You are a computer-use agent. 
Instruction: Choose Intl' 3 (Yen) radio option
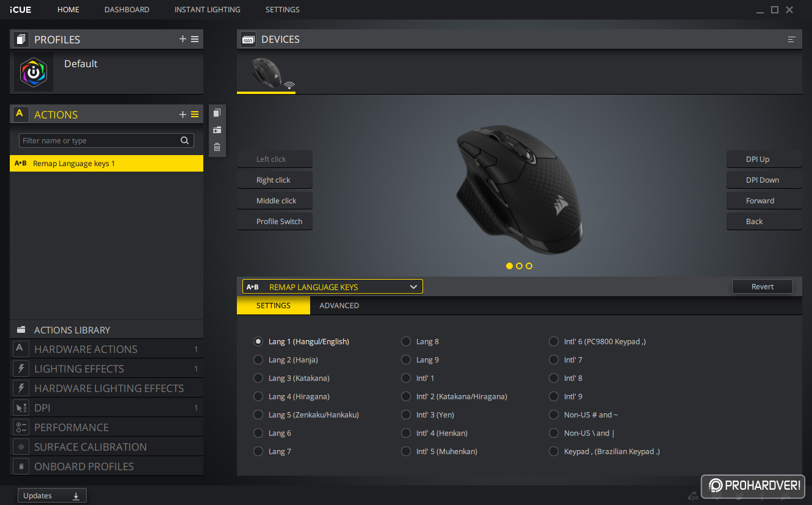click(x=406, y=415)
